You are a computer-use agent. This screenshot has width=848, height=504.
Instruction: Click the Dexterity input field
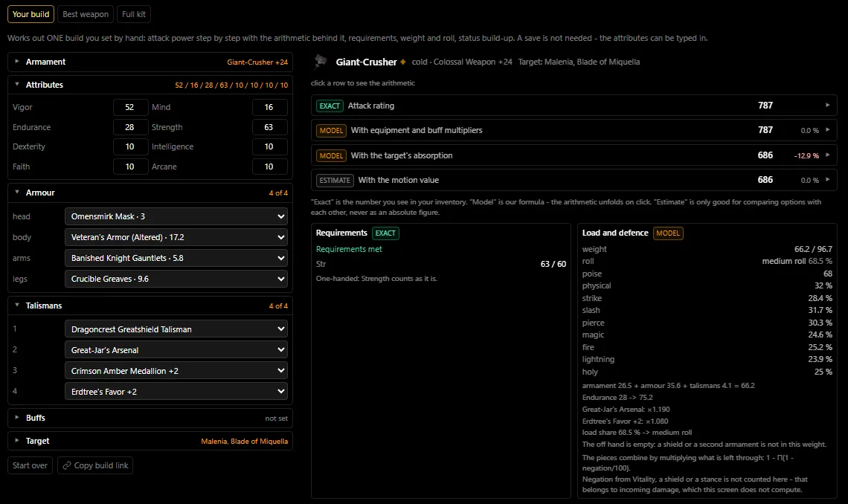tap(130, 146)
